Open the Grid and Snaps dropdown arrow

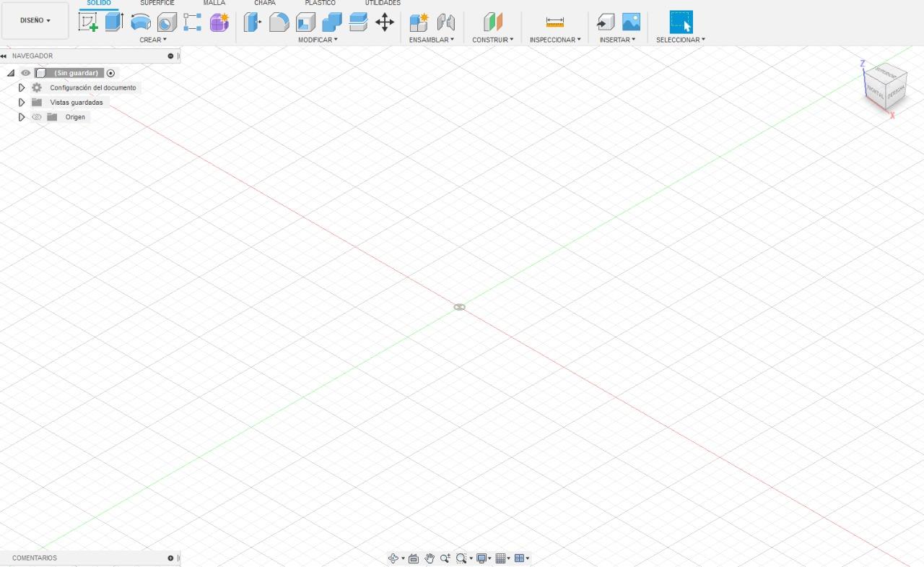509,559
